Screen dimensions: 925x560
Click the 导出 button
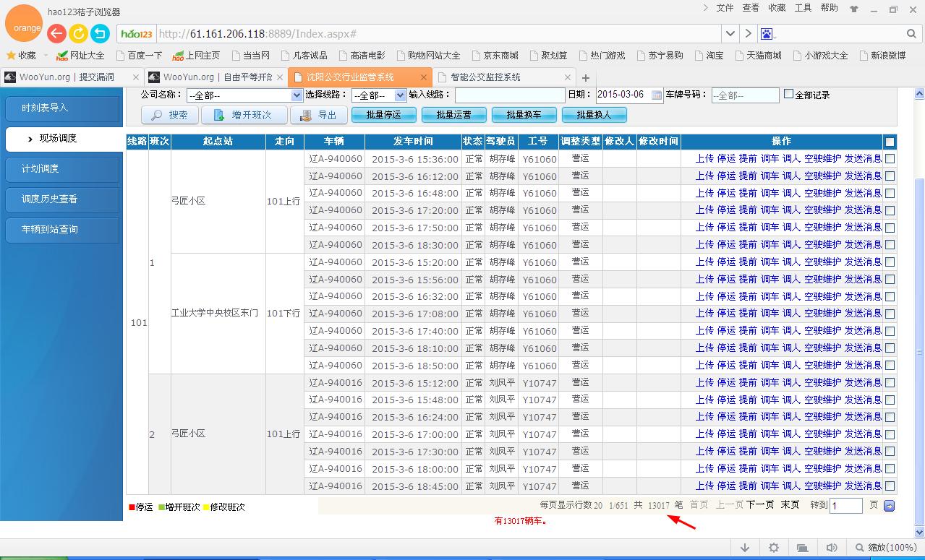tap(319, 115)
